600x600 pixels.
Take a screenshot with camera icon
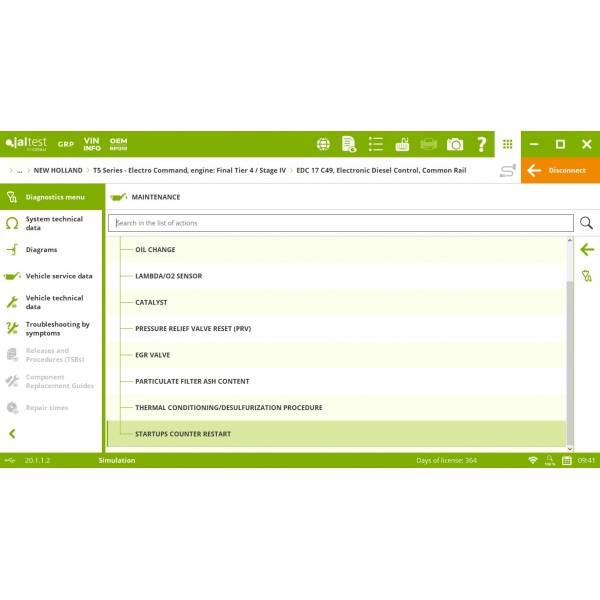pos(455,144)
